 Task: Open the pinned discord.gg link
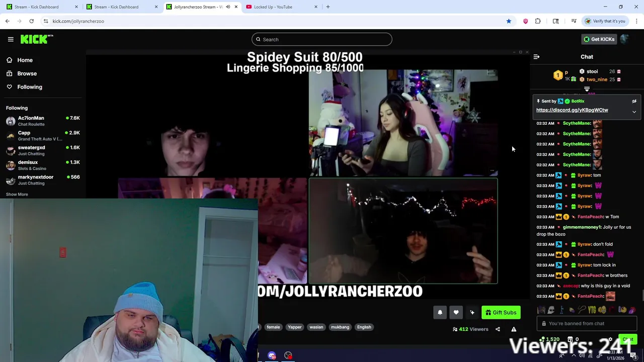click(572, 110)
